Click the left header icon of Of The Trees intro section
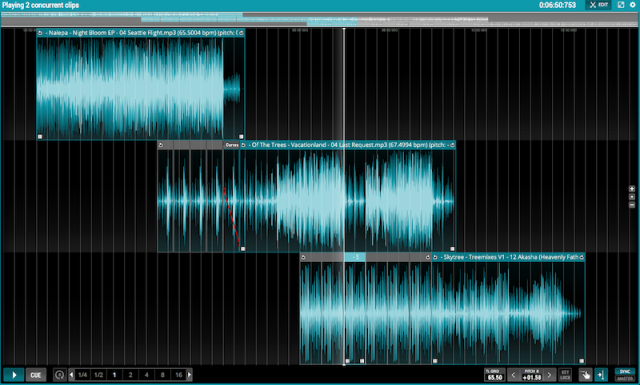Image resolution: width=640 pixels, height=385 pixels. coord(161,145)
